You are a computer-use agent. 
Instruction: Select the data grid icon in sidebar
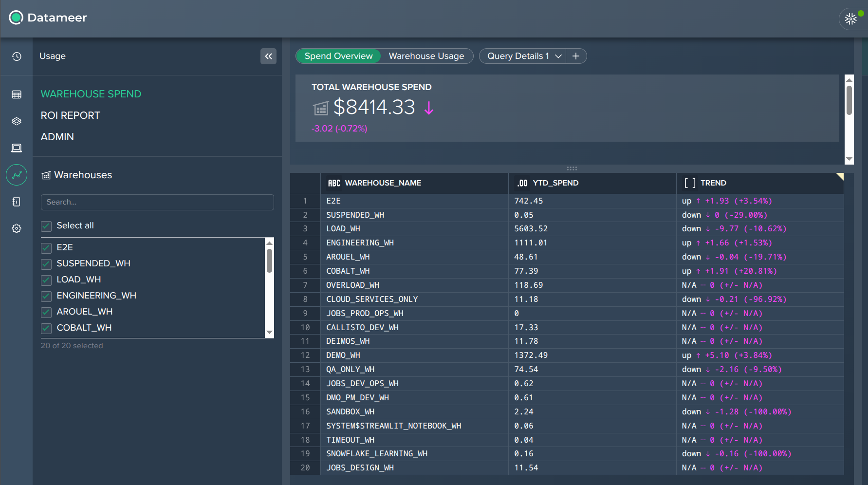[17, 94]
